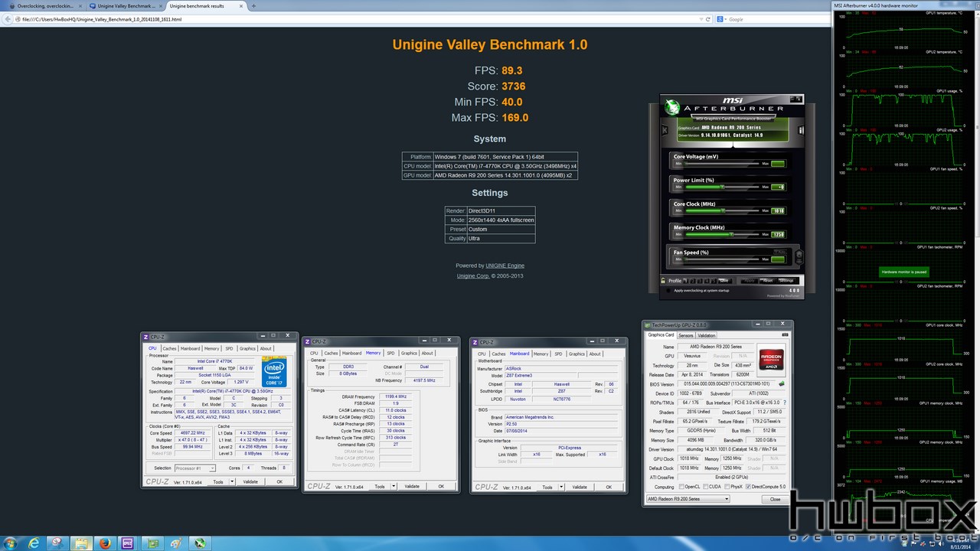Open Afterburner Settings button

point(786,280)
